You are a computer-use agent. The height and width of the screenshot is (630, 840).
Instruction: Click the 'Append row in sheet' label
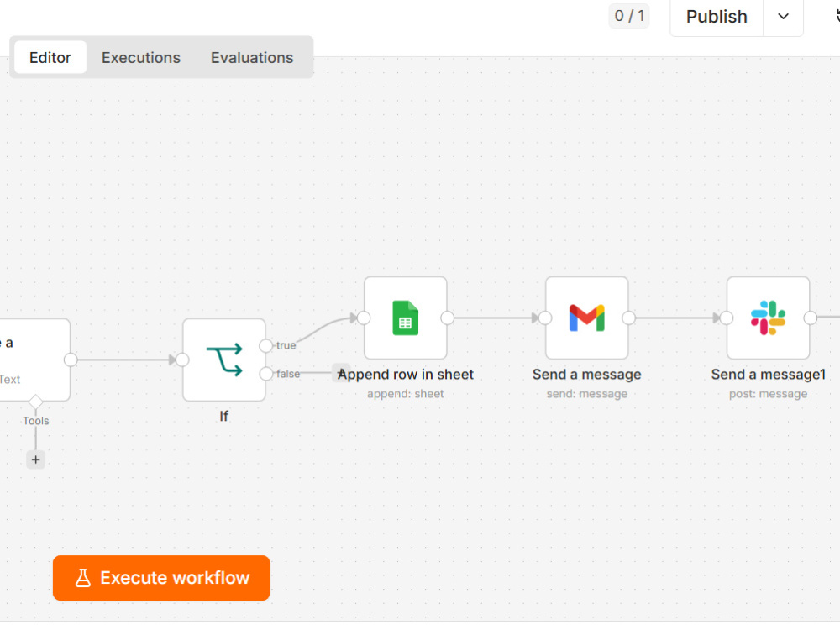click(406, 374)
